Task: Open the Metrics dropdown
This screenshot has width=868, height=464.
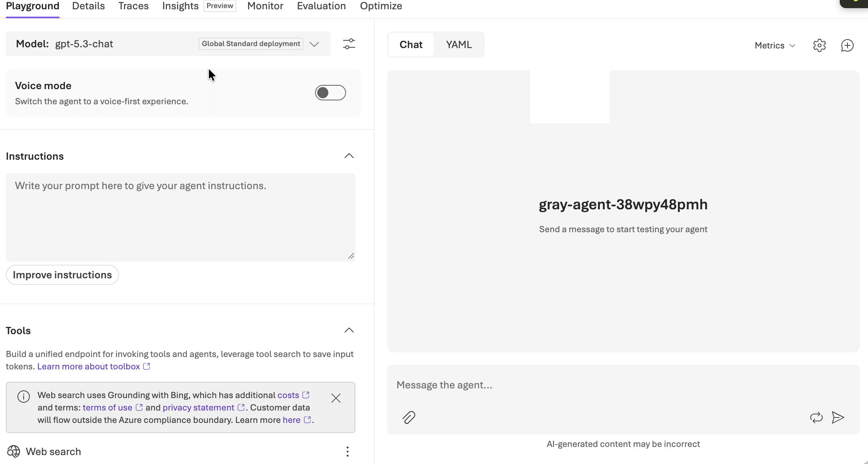Action: 775,45
